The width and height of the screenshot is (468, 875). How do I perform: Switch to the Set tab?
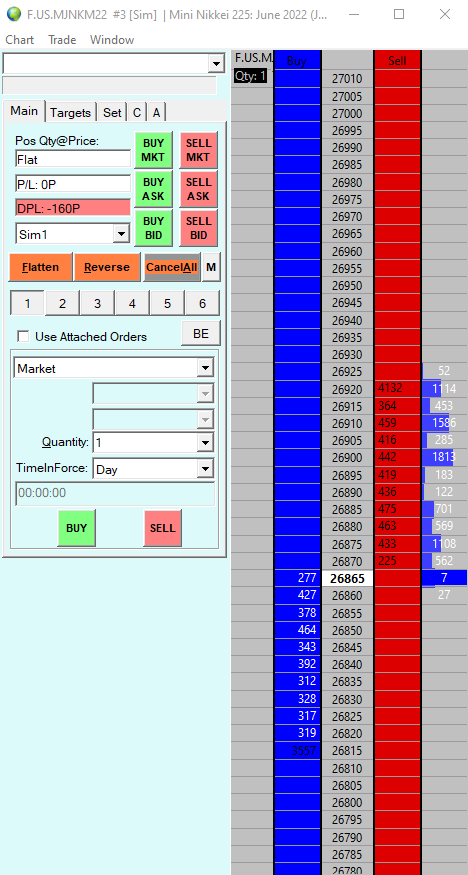coord(112,113)
